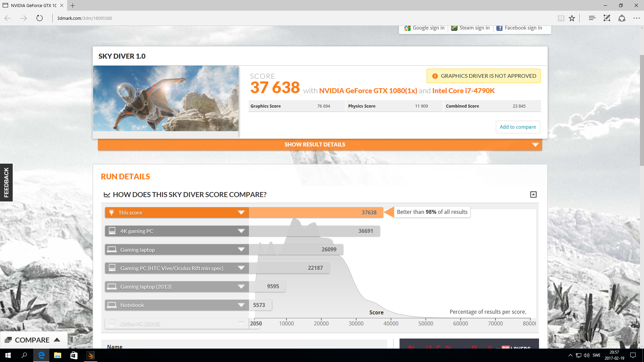
Task: Make a web note with pen icon
Action: [607, 18]
